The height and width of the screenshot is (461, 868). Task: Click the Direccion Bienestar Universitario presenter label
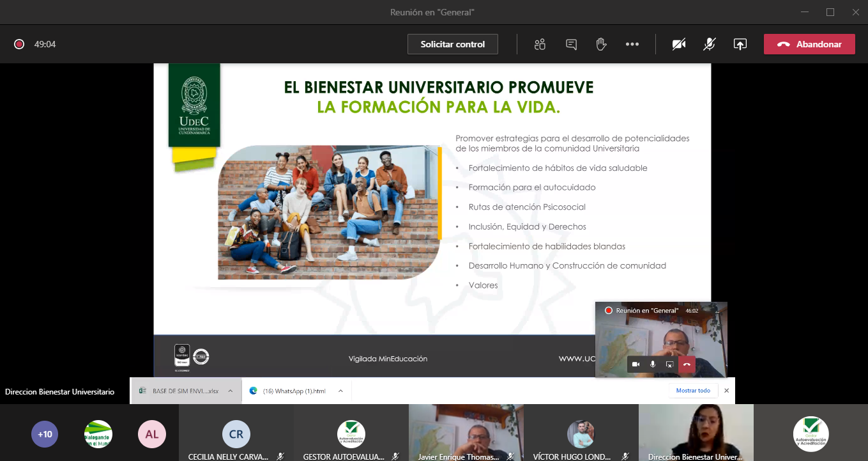click(60, 391)
